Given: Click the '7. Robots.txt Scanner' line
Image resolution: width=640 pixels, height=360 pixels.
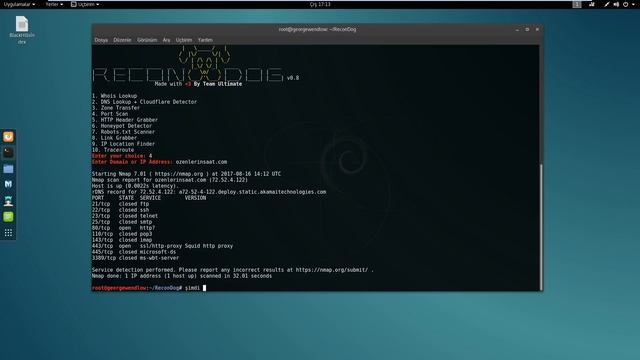Looking at the screenshot, I should pos(123,132).
